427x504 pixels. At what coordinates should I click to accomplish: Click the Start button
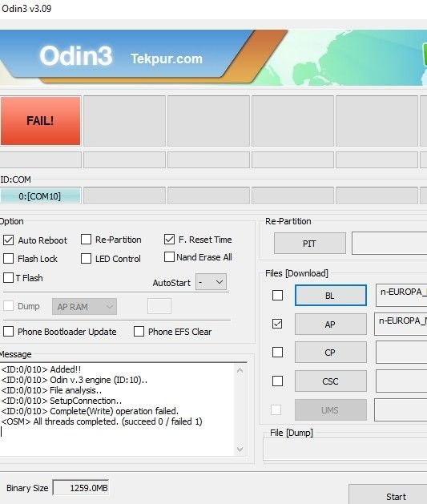click(396, 496)
